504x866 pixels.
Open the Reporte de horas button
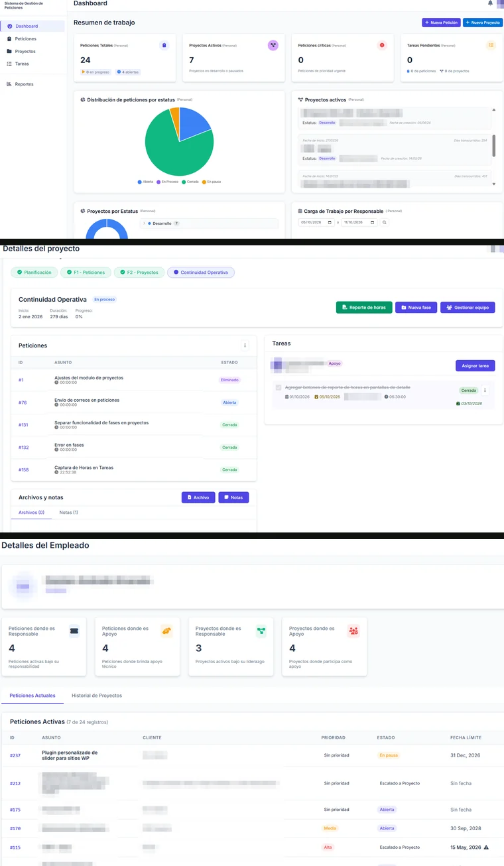364,308
